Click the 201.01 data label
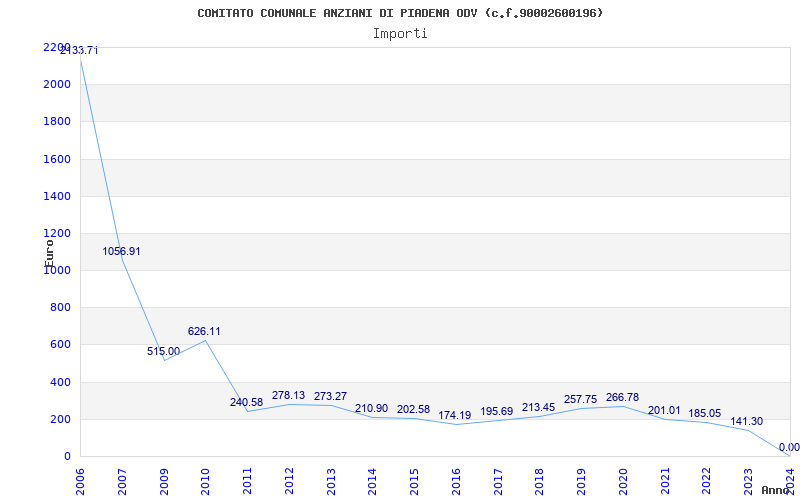 pos(664,410)
